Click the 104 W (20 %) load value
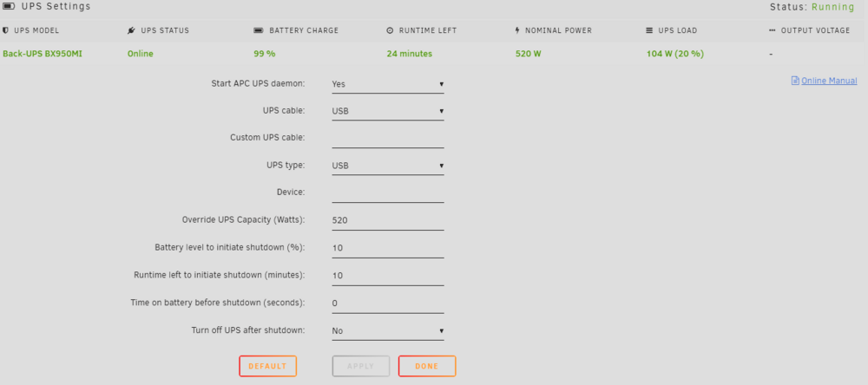868x385 pixels. click(x=674, y=54)
